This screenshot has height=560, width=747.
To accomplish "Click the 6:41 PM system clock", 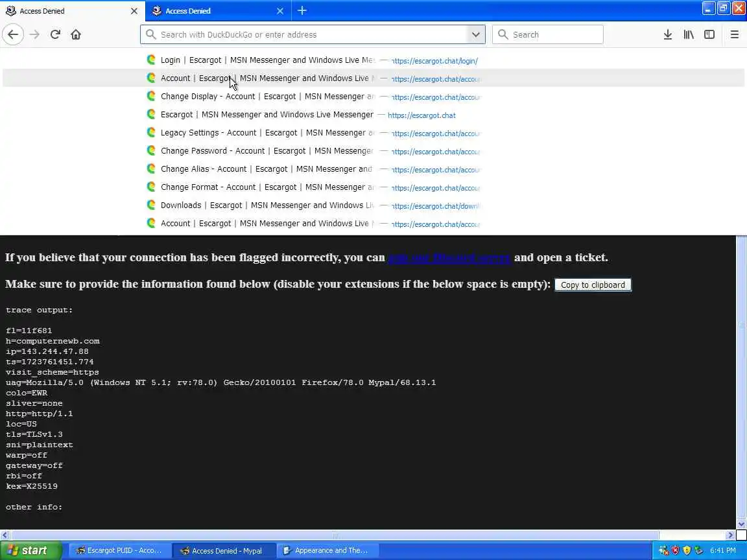I will pos(723,550).
